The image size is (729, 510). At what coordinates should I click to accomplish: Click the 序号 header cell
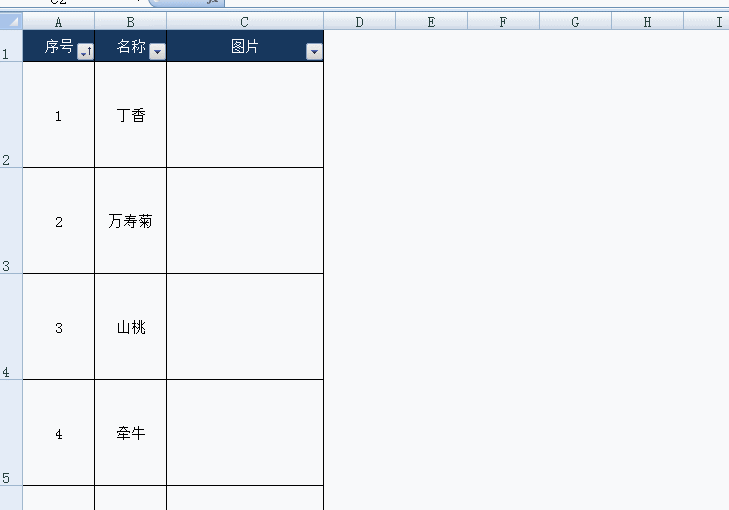point(59,46)
